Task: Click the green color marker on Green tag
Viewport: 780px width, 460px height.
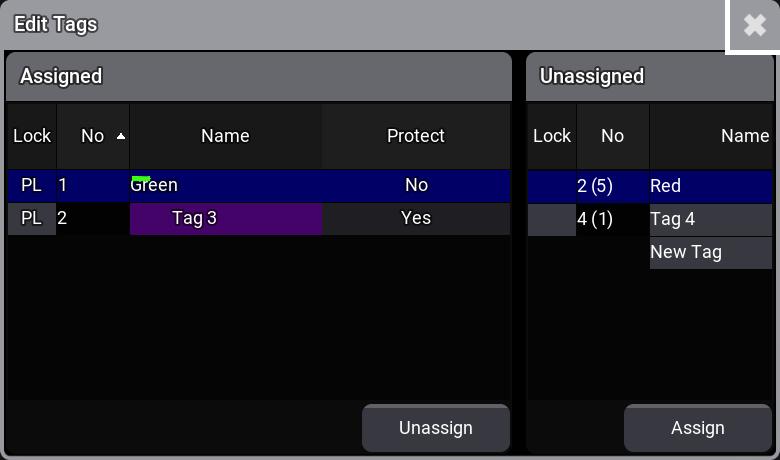Action: point(141,178)
